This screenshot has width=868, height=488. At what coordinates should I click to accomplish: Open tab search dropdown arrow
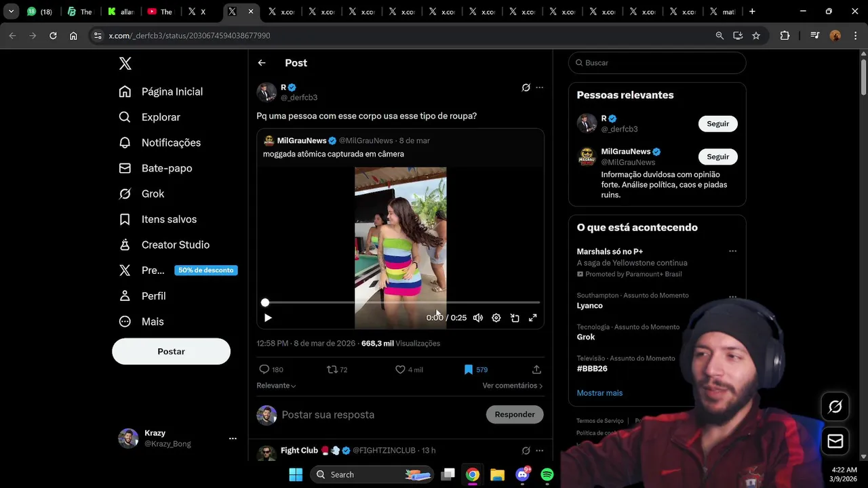tap(11, 12)
